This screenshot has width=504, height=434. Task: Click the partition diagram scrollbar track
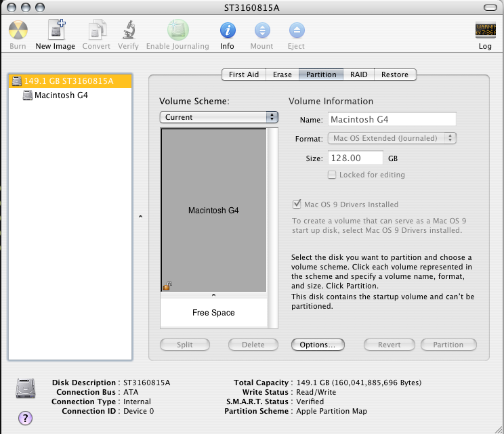272,228
